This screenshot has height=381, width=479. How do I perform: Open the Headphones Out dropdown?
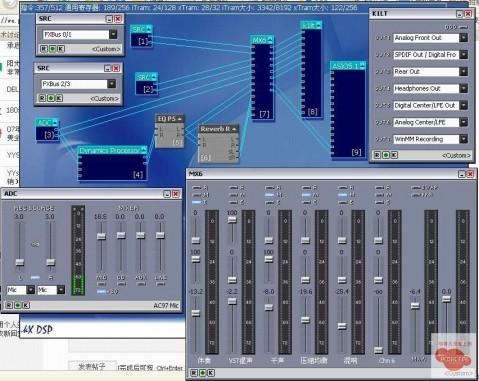[463, 88]
